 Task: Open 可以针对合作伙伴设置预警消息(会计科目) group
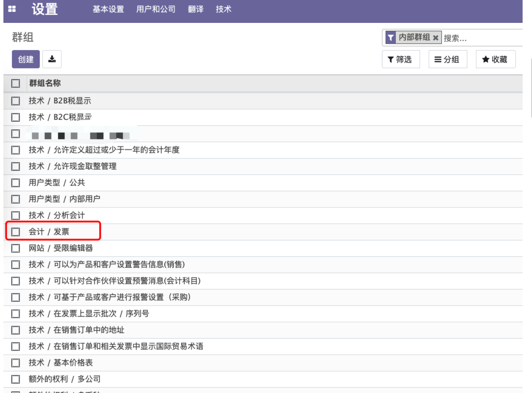(114, 281)
